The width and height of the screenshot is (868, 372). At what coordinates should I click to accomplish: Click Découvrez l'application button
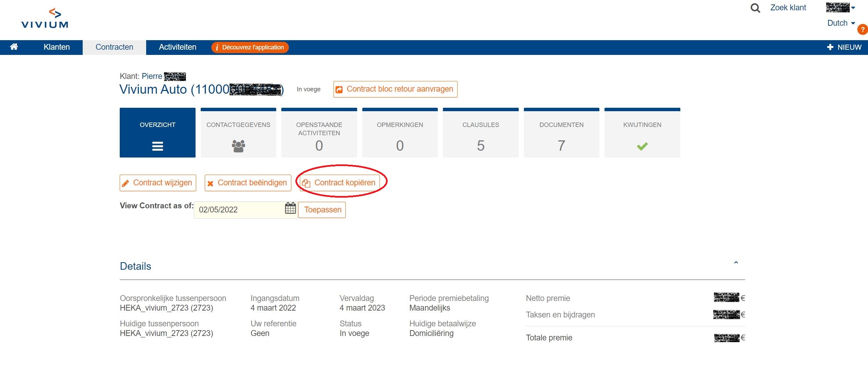(x=250, y=47)
